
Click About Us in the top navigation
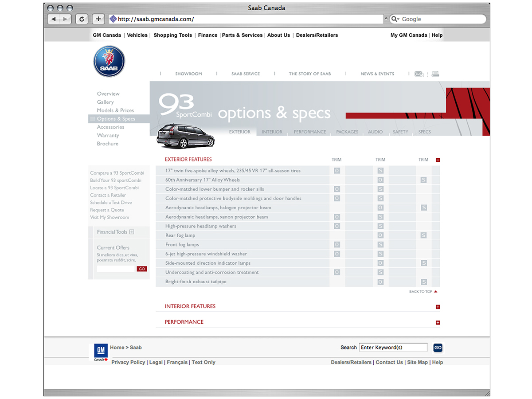[278, 35]
